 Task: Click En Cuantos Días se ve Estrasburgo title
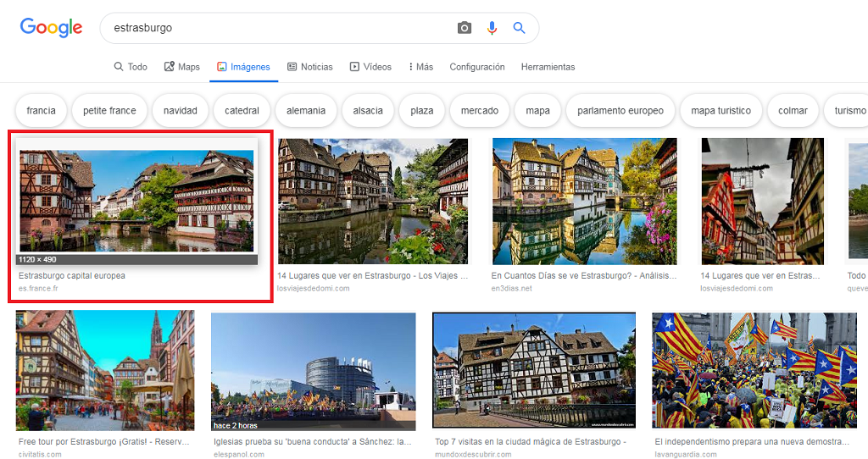(x=584, y=275)
